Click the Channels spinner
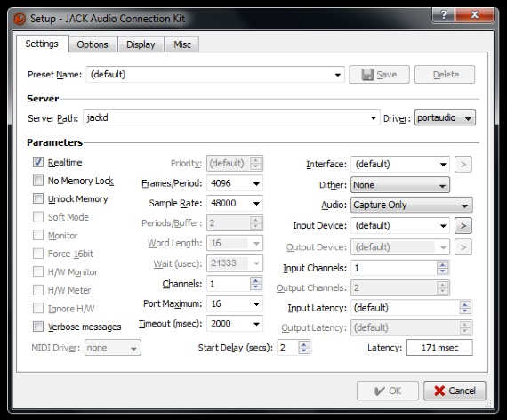This screenshot has width=507, height=420. [x=235, y=284]
